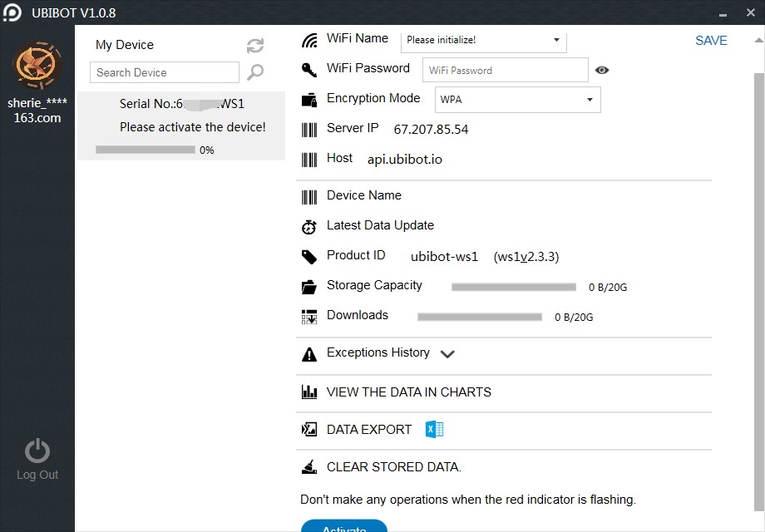The height and width of the screenshot is (532, 765).
Task: Click the Data Export image icon
Action: pos(308,429)
